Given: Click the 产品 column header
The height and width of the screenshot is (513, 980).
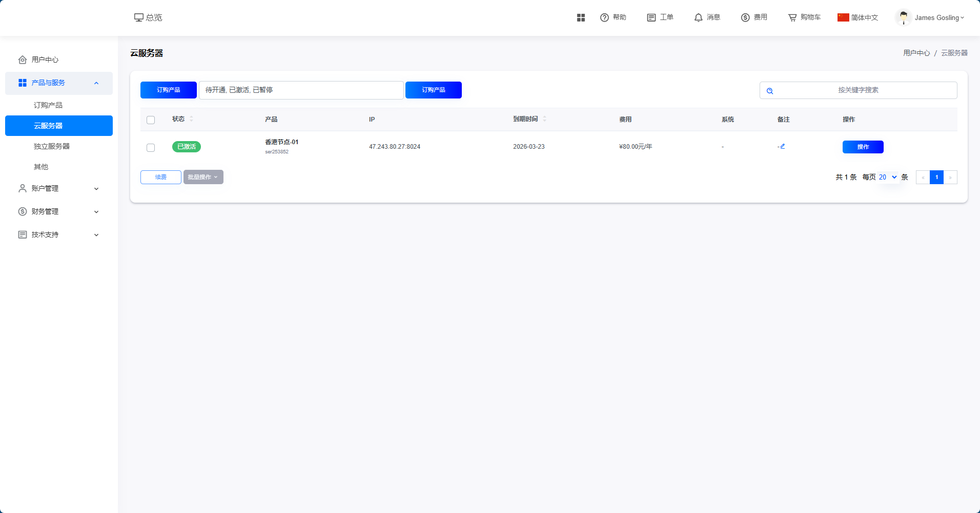Looking at the screenshot, I should tap(271, 120).
